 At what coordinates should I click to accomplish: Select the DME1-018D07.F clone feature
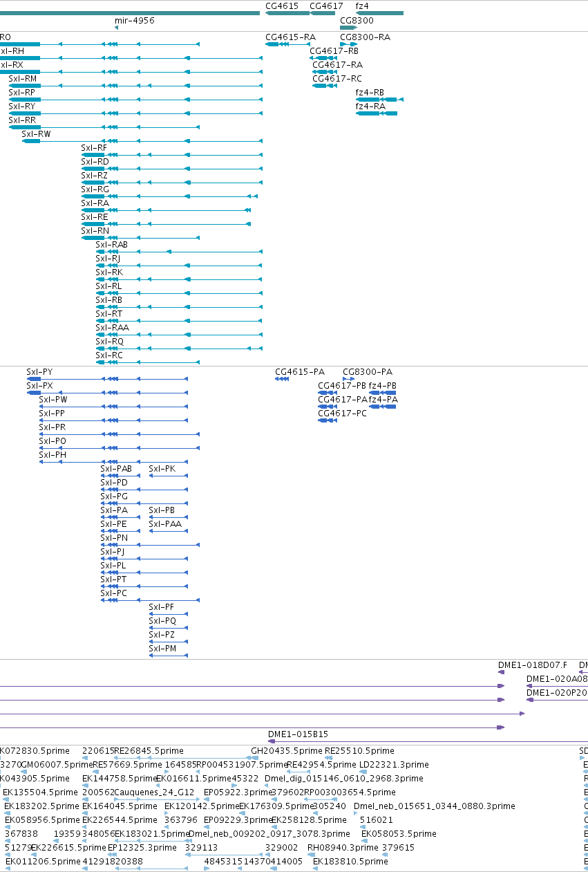pos(532,665)
